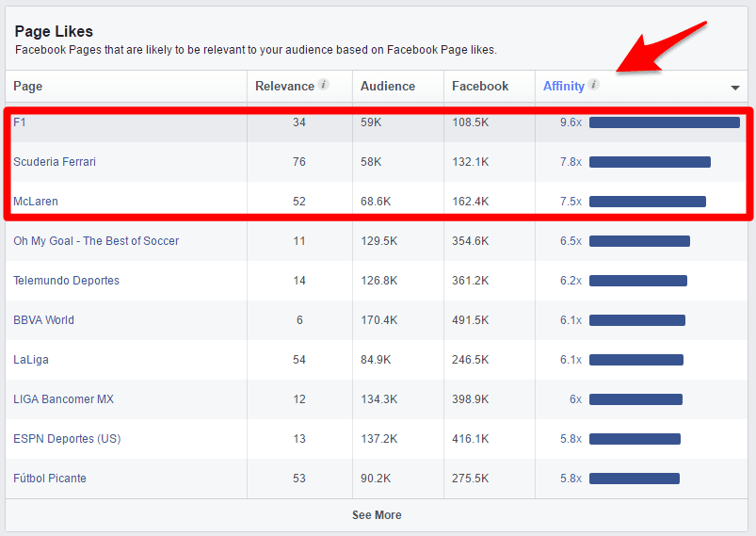Open the McLaren page link
Image resolution: width=756 pixels, height=536 pixels.
[36, 202]
